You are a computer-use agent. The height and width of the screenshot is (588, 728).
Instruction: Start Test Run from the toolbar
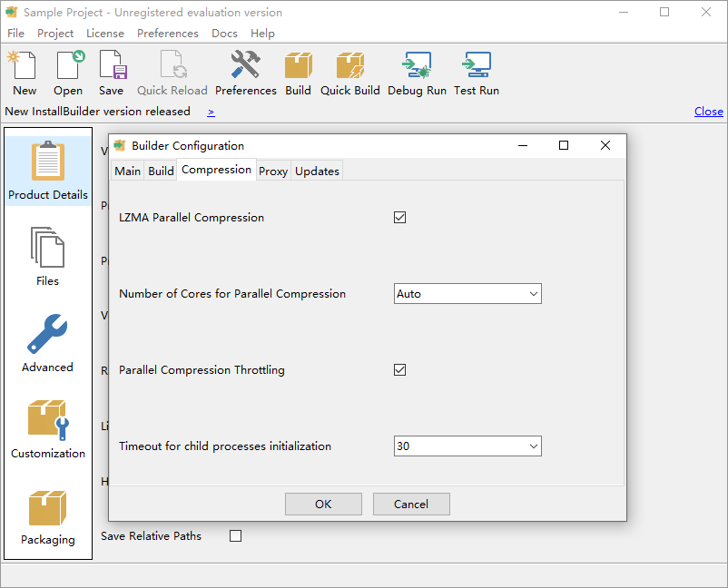tap(477, 65)
